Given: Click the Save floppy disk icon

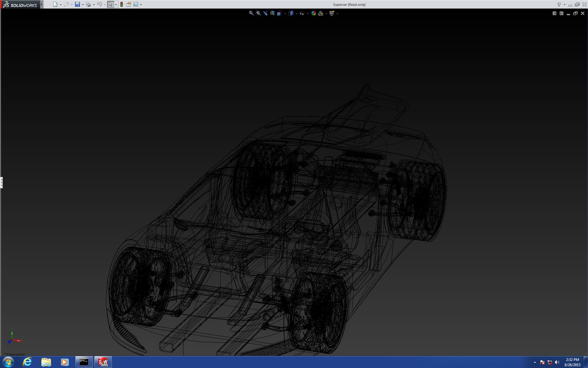Looking at the screenshot, I should pos(77,4).
